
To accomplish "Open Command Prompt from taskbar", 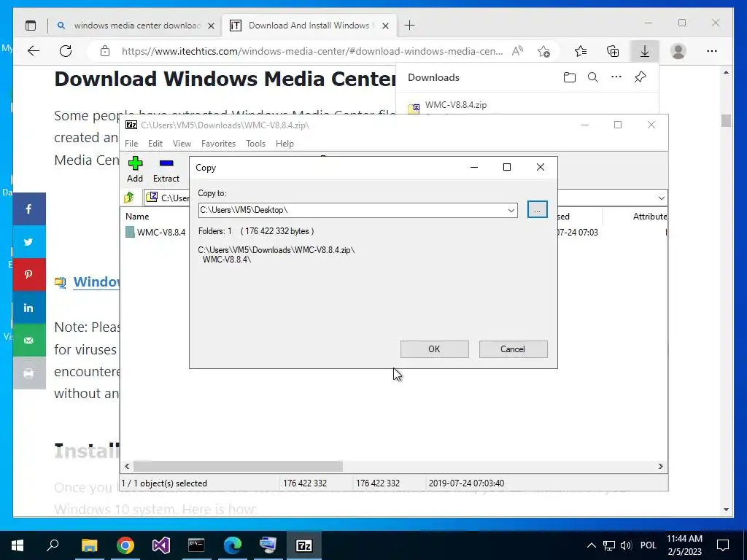I will (x=196, y=545).
